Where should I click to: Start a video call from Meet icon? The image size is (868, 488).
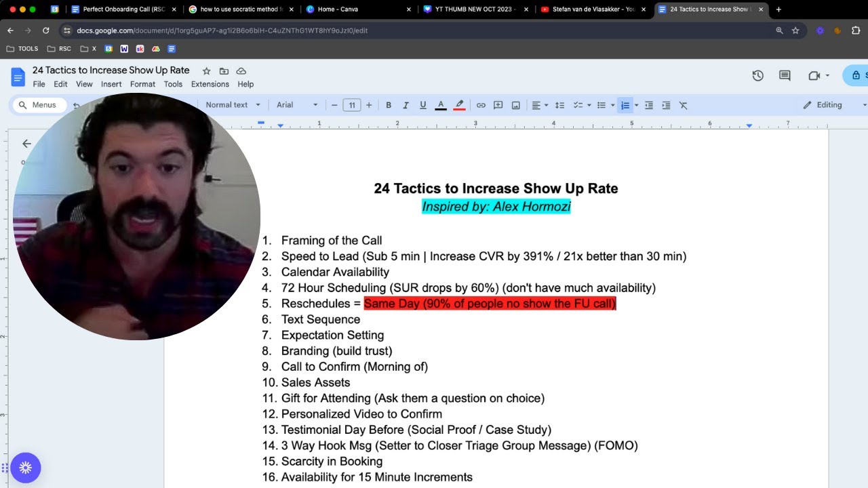(814, 76)
